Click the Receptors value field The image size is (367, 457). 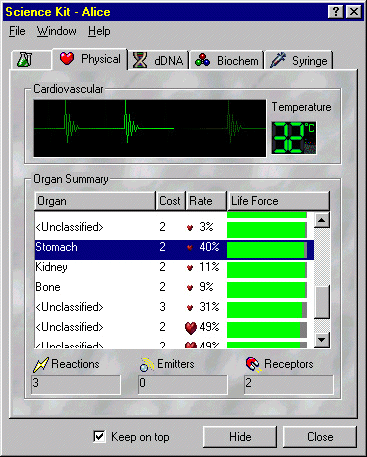point(289,385)
